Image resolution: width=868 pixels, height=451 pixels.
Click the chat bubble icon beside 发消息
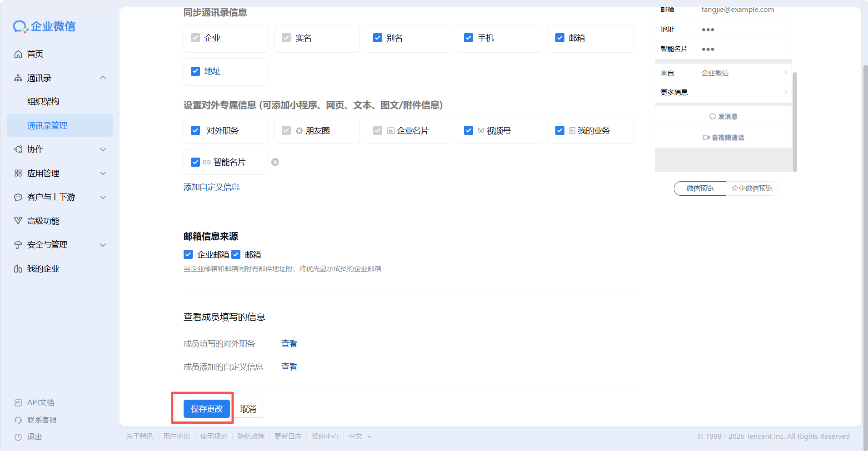[x=713, y=117]
